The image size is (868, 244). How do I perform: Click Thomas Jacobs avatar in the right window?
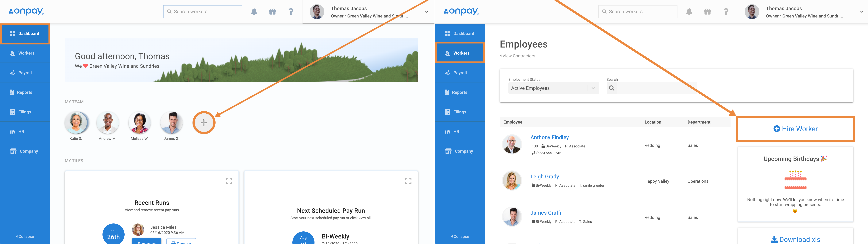[x=752, y=12]
